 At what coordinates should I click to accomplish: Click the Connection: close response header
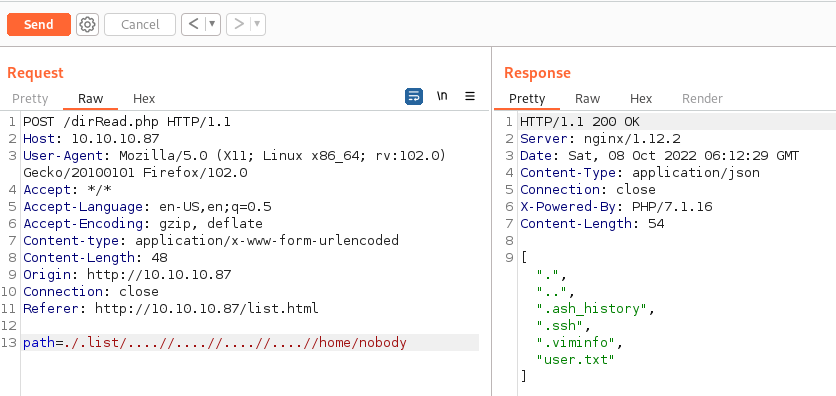coord(588,190)
